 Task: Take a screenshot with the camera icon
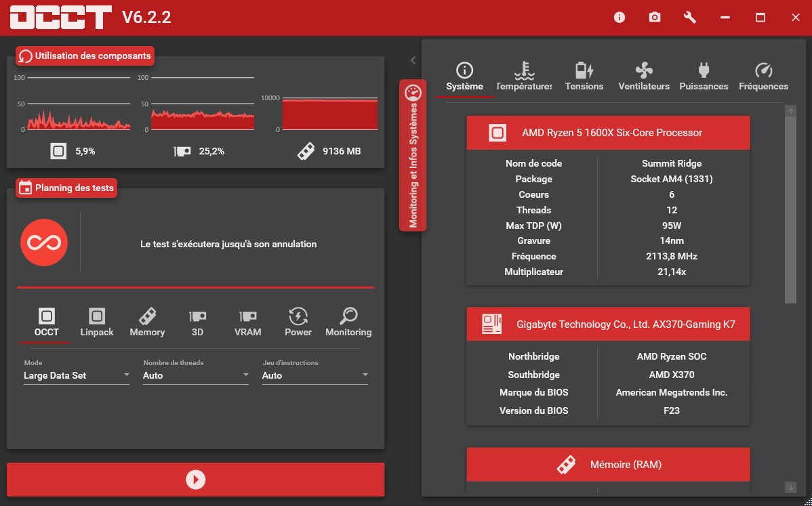coord(654,18)
